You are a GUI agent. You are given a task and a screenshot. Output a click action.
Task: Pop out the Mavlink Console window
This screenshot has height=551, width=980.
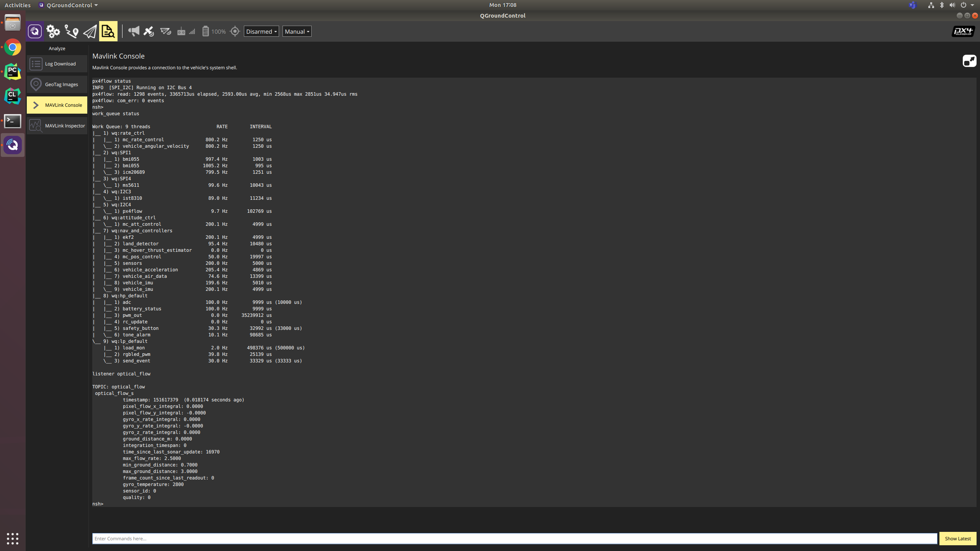970,60
